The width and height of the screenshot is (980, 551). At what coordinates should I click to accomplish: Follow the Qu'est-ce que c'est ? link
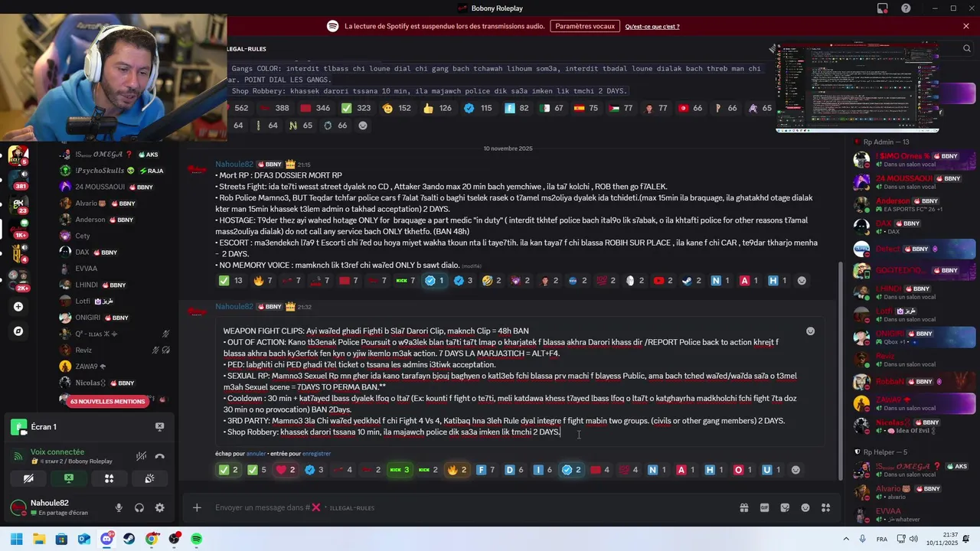tap(652, 26)
